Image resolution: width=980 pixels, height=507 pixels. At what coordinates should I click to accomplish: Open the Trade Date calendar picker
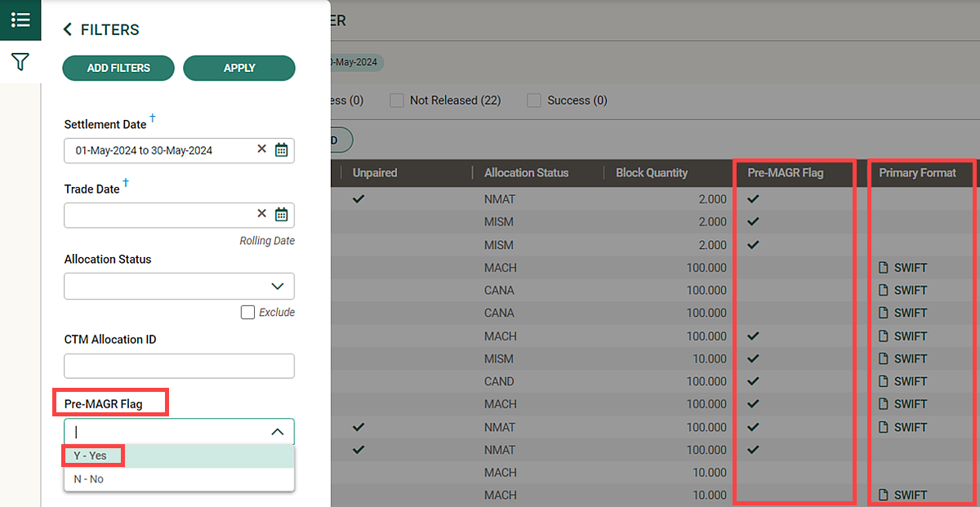pos(281,214)
